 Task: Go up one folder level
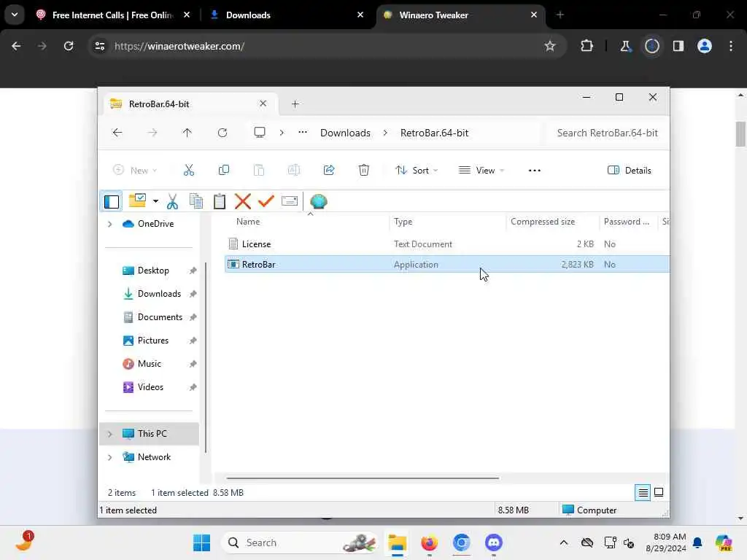pyautogui.click(x=187, y=133)
